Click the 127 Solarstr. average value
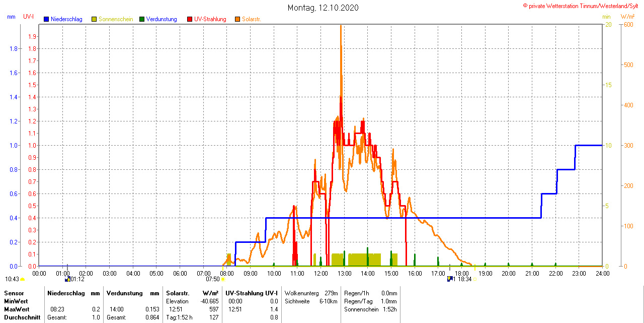 [x=214, y=317]
